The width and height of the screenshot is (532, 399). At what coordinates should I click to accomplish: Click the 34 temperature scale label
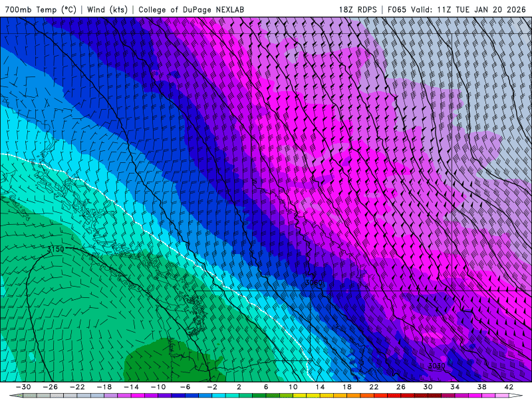pyautogui.click(x=455, y=387)
